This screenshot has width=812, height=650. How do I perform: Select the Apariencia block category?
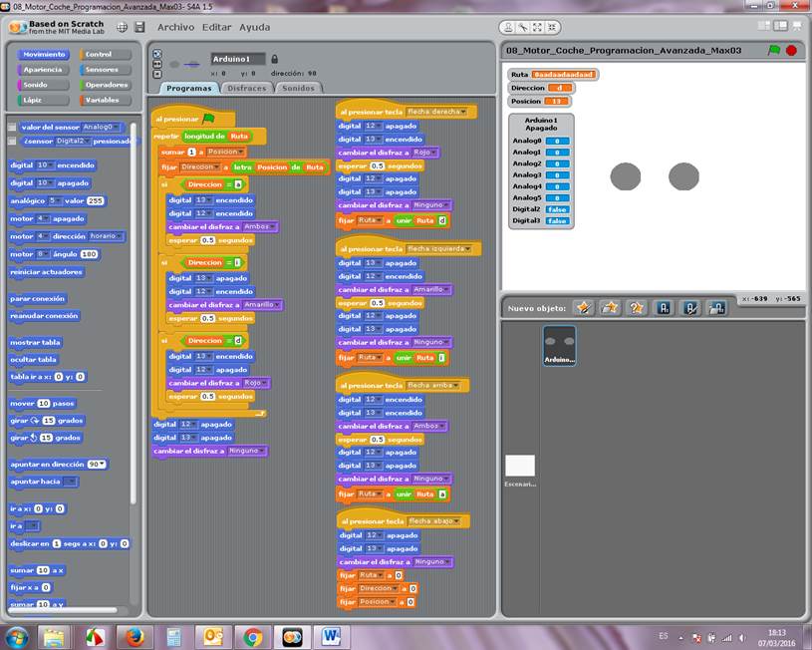click(43, 70)
